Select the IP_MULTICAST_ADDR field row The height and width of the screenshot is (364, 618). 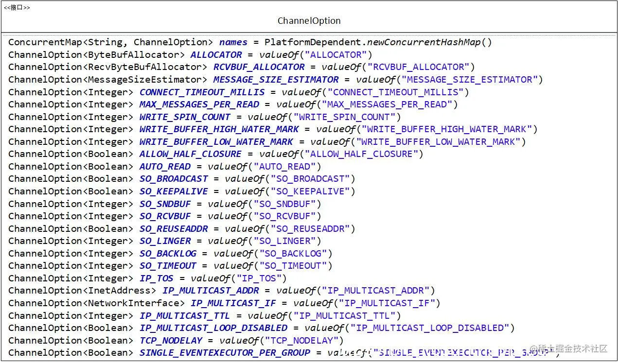(221, 291)
